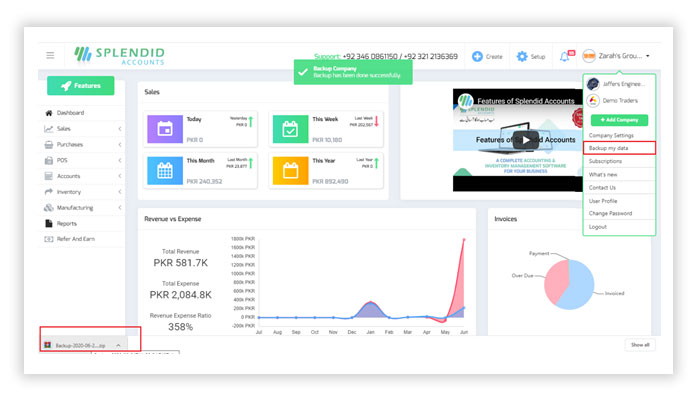This screenshot has height=396, width=700.
Task: Expand the Sales sidebar menu
Action: pos(82,129)
